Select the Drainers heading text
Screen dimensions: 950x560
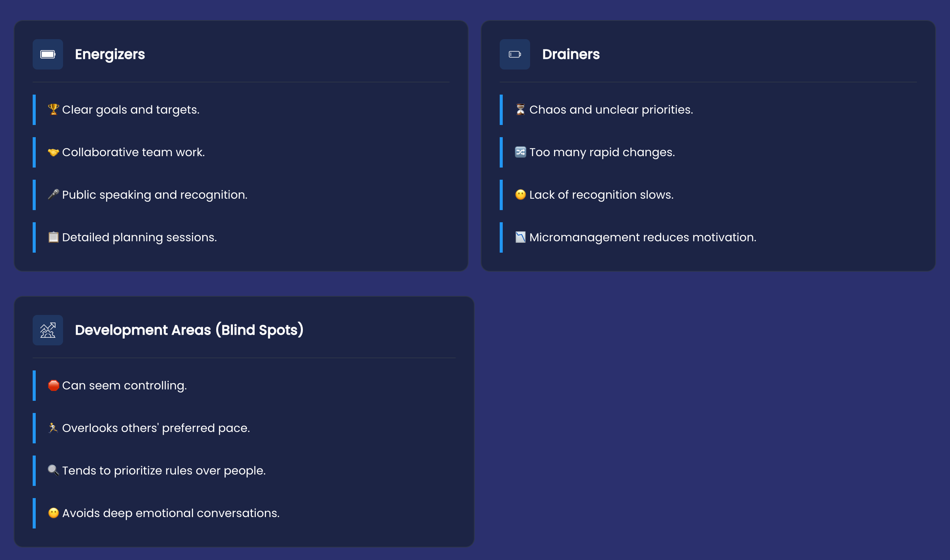(571, 54)
